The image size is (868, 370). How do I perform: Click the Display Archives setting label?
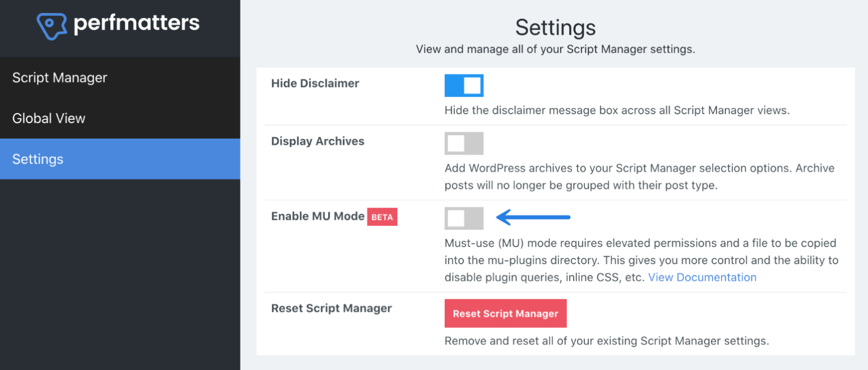pyautogui.click(x=318, y=141)
